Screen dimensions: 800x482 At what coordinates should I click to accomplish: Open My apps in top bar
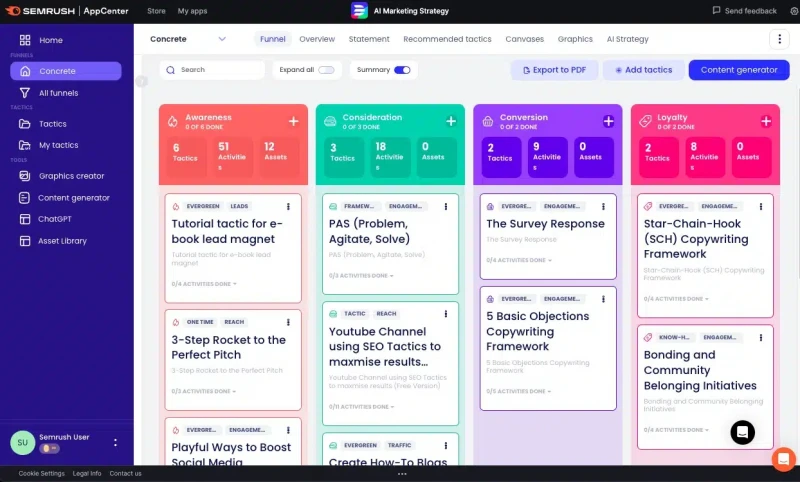[x=192, y=11]
